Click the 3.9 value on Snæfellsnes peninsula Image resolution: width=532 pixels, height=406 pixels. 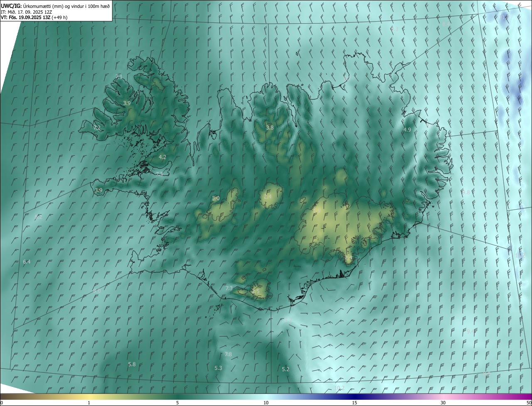click(99, 191)
